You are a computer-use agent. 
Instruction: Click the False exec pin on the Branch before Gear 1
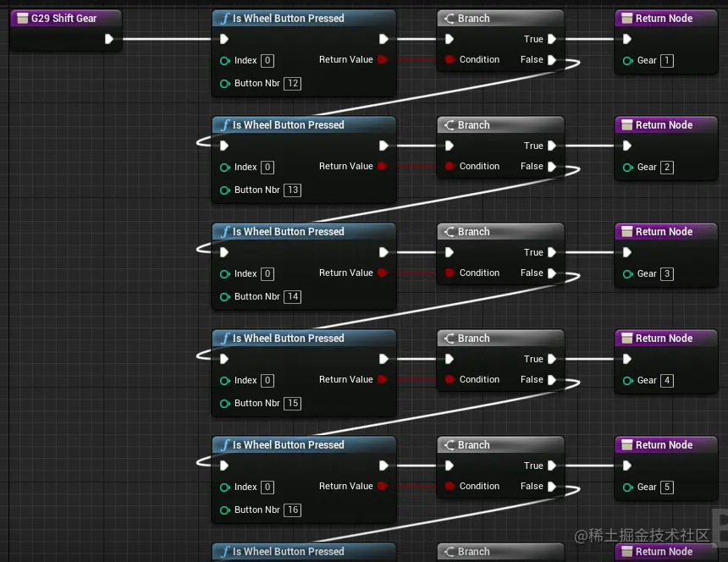coord(552,60)
